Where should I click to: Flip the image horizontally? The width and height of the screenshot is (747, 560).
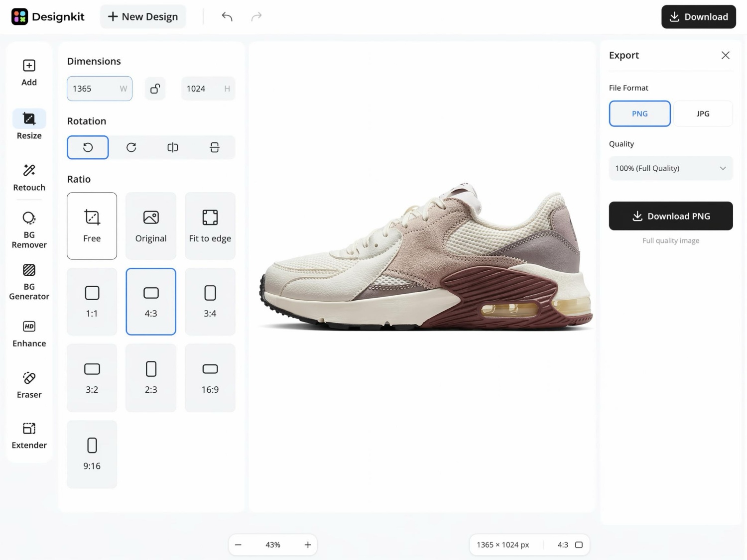coord(173,147)
